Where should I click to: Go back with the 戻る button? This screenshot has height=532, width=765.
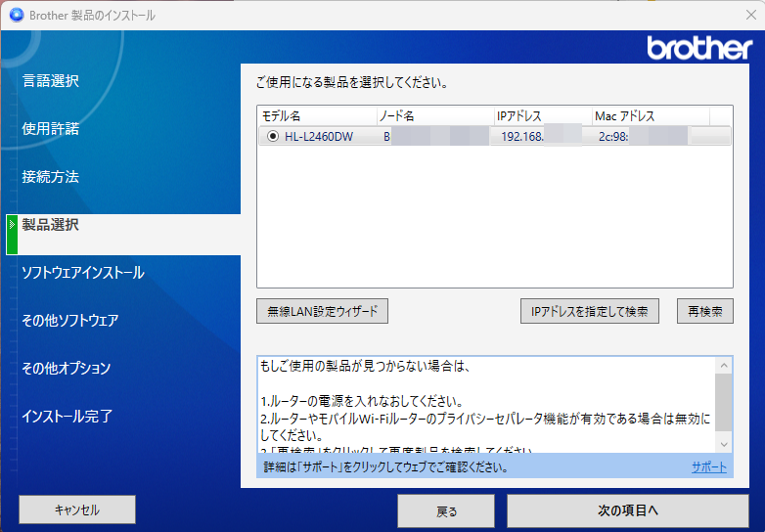point(446,511)
